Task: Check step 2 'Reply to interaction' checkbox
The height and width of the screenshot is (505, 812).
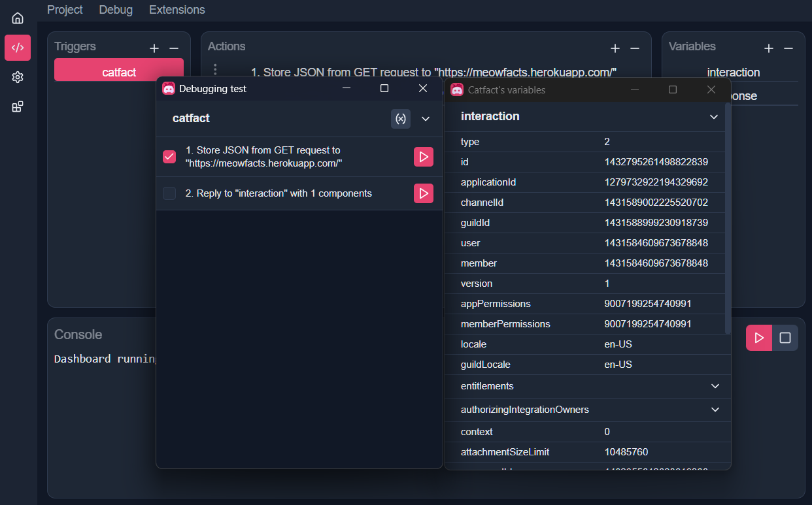Action: tap(169, 193)
